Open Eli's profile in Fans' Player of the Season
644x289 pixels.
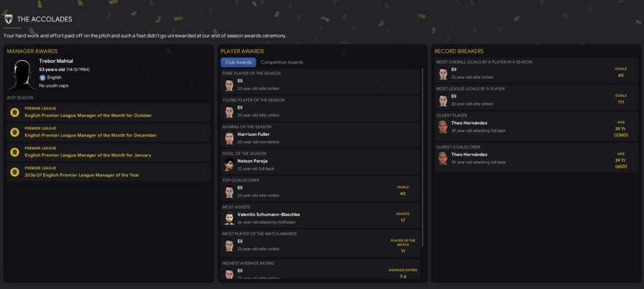coord(240,80)
